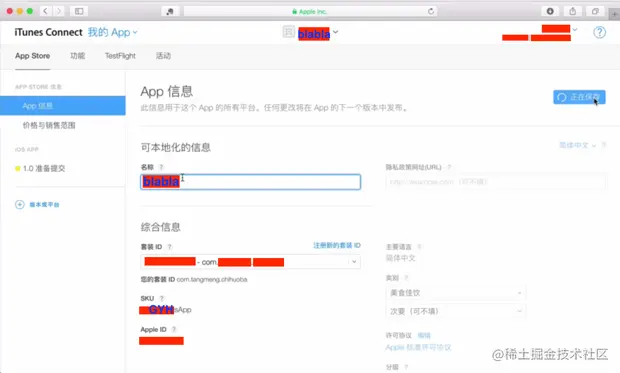Click the 版本或平台 link
The height and width of the screenshot is (373, 620).
[44, 204]
